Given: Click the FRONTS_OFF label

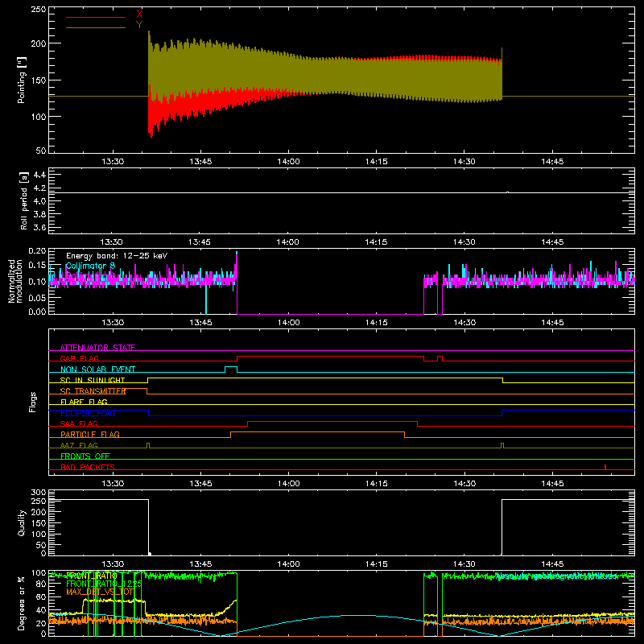Looking at the screenshot, I should 85,456.
